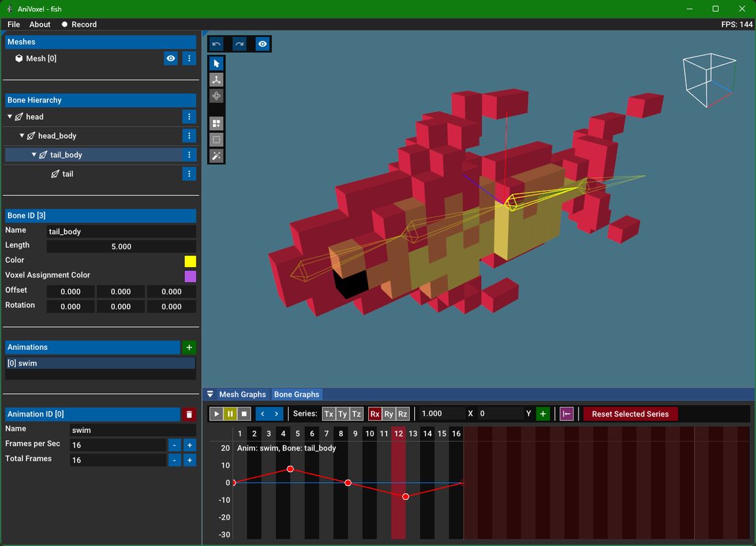Select the magic wand tool

[216, 156]
